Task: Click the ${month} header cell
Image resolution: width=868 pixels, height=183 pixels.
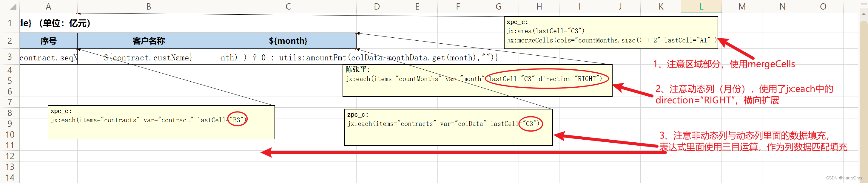Action: pyautogui.click(x=288, y=41)
